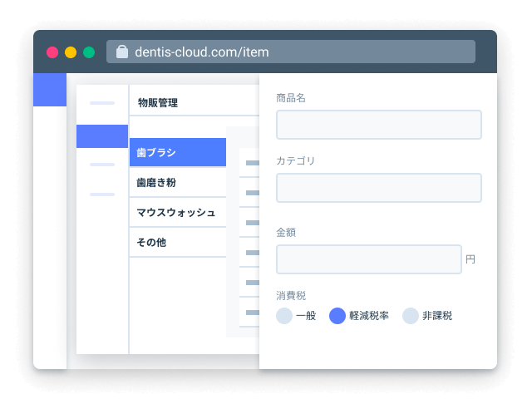Choose the 非課税 tax radio option
Viewport: 532px width, 399px height.
(411, 316)
